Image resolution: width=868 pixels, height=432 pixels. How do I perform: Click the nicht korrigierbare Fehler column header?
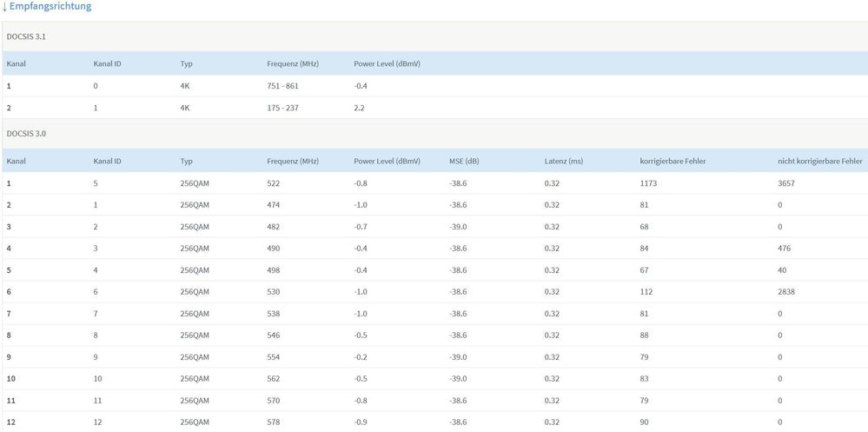(x=820, y=161)
